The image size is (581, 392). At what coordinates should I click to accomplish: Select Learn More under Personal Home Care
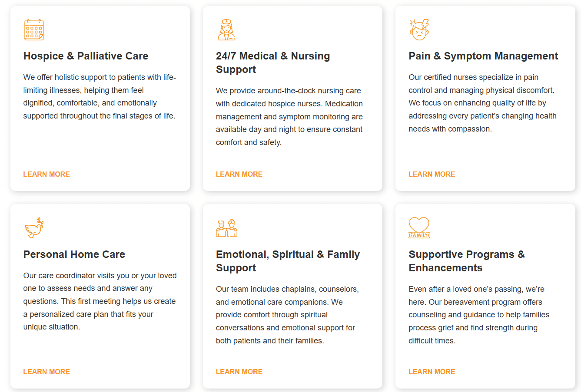click(46, 372)
